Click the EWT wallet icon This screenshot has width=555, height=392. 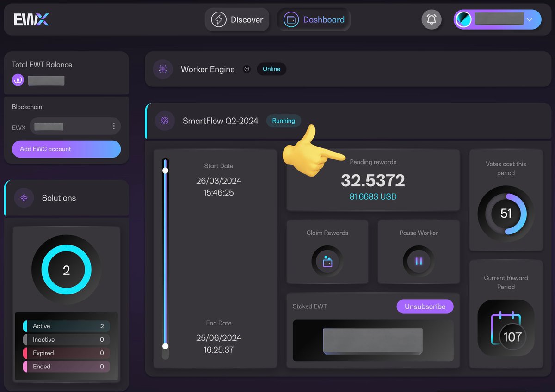point(18,80)
